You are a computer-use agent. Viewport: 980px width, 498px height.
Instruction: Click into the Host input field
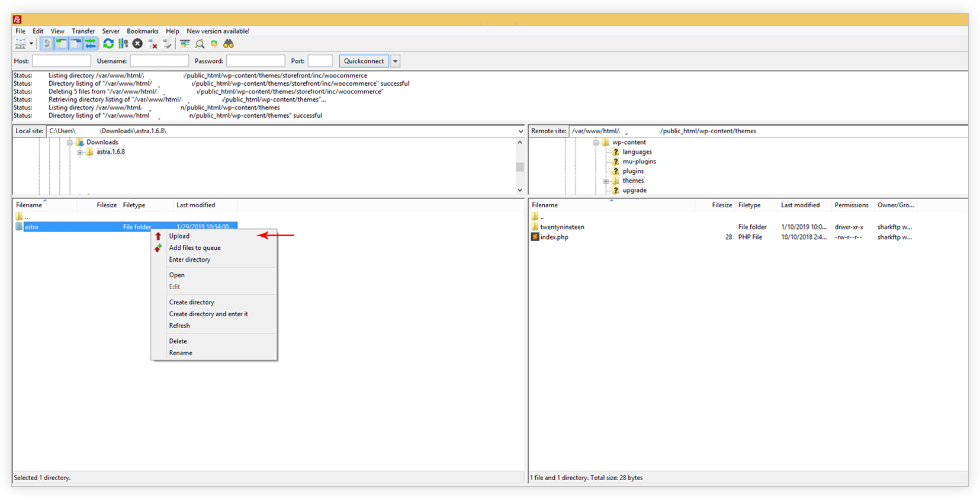[x=61, y=61]
